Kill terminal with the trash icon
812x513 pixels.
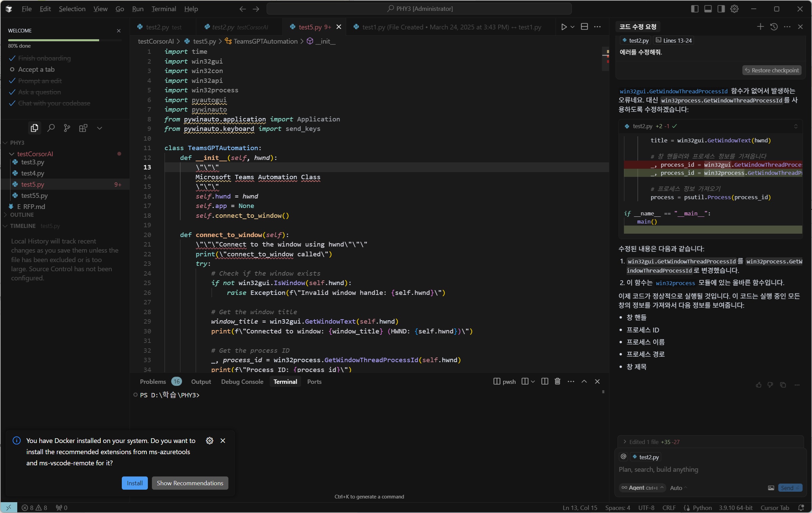click(x=558, y=381)
